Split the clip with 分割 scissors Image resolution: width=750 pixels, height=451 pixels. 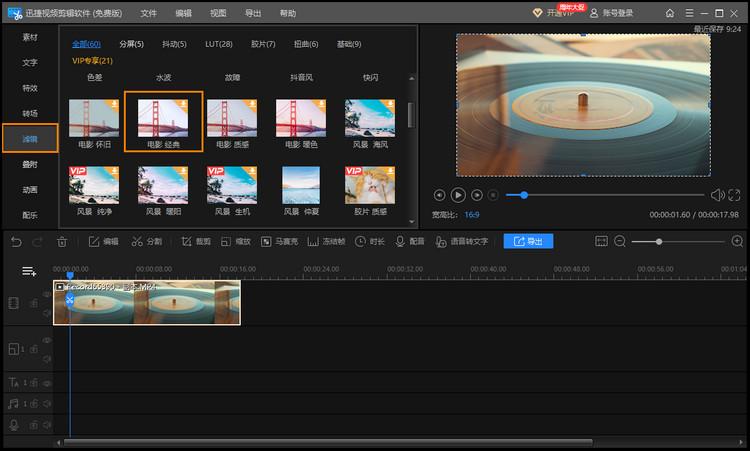147,242
